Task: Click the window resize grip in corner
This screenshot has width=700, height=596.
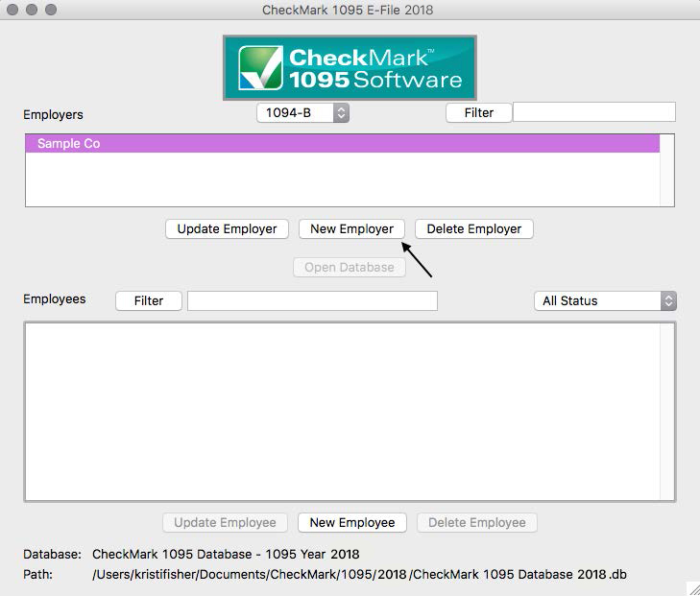Action: (692, 588)
